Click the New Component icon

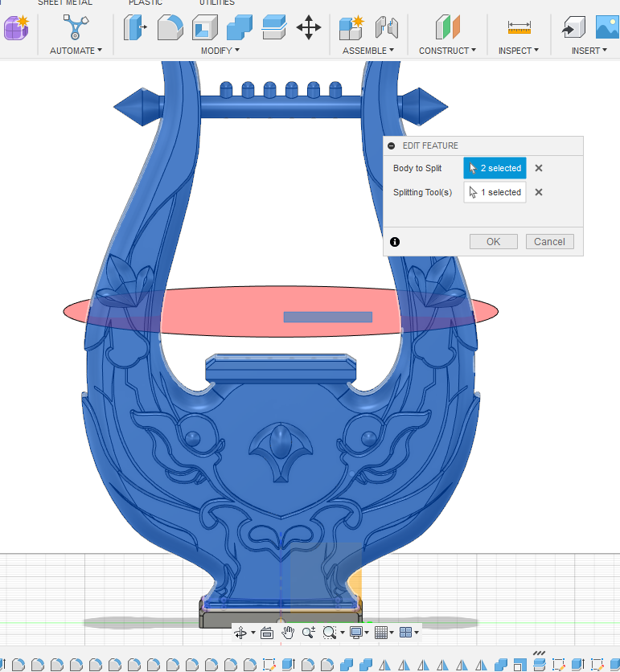tap(351, 27)
